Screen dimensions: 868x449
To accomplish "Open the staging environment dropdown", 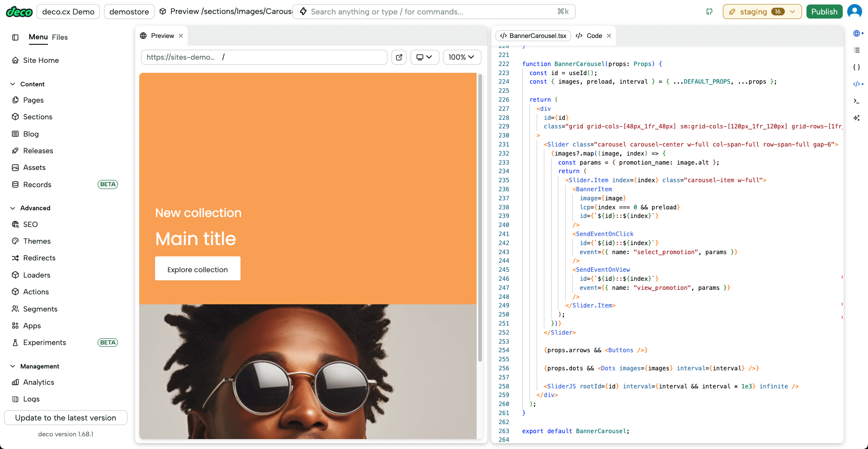I will click(762, 12).
